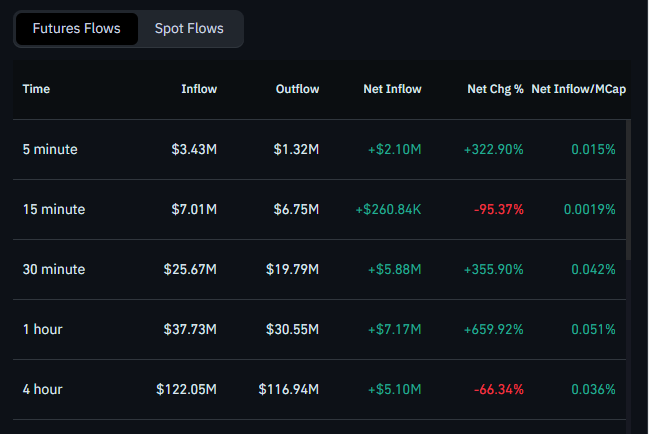Click the Time column header
649x434 pixels.
click(36, 89)
